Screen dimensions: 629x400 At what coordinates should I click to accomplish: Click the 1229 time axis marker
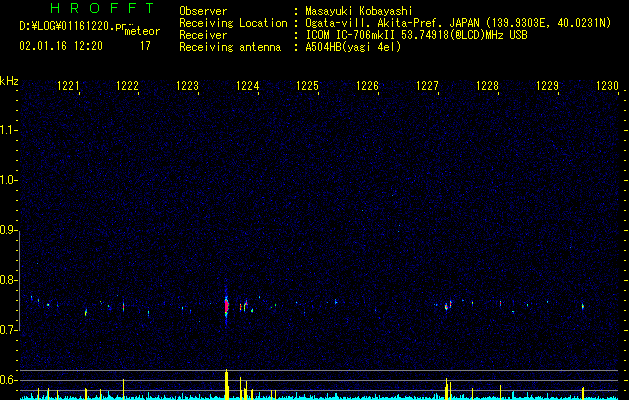pyautogui.click(x=547, y=86)
